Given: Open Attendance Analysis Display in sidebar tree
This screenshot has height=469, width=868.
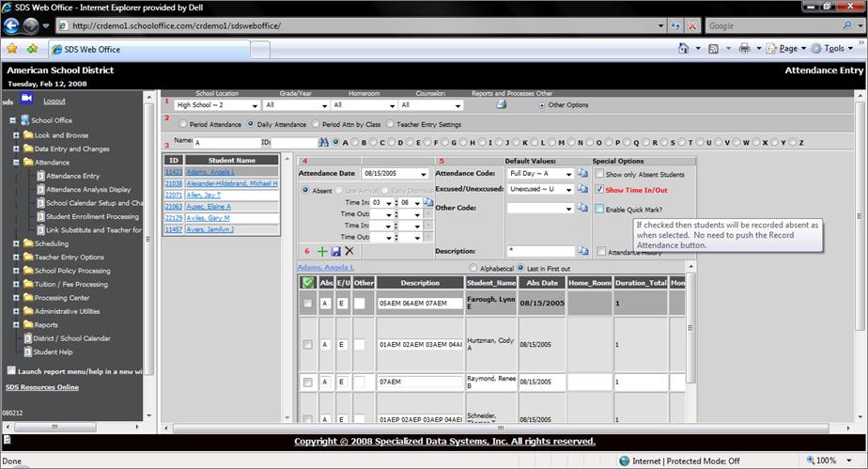Looking at the screenshot, I should [x=88, y=189].
